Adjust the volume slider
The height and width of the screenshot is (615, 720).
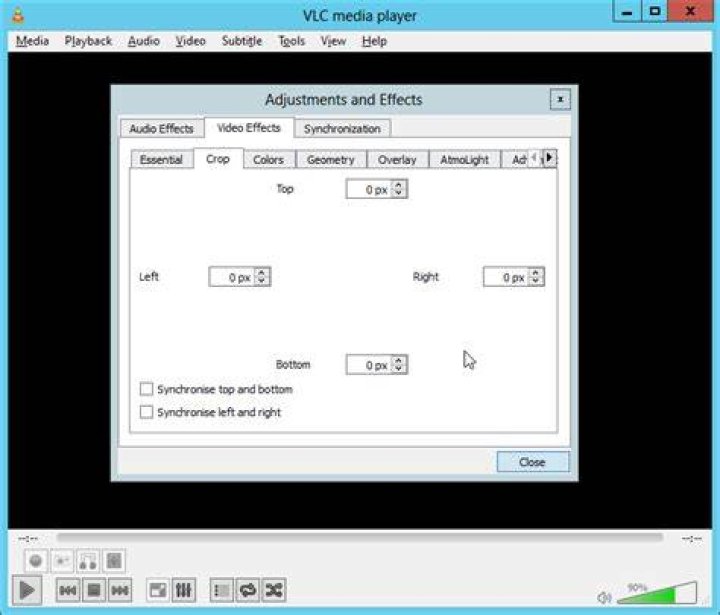pyautogui.click(x=657, y=593)
